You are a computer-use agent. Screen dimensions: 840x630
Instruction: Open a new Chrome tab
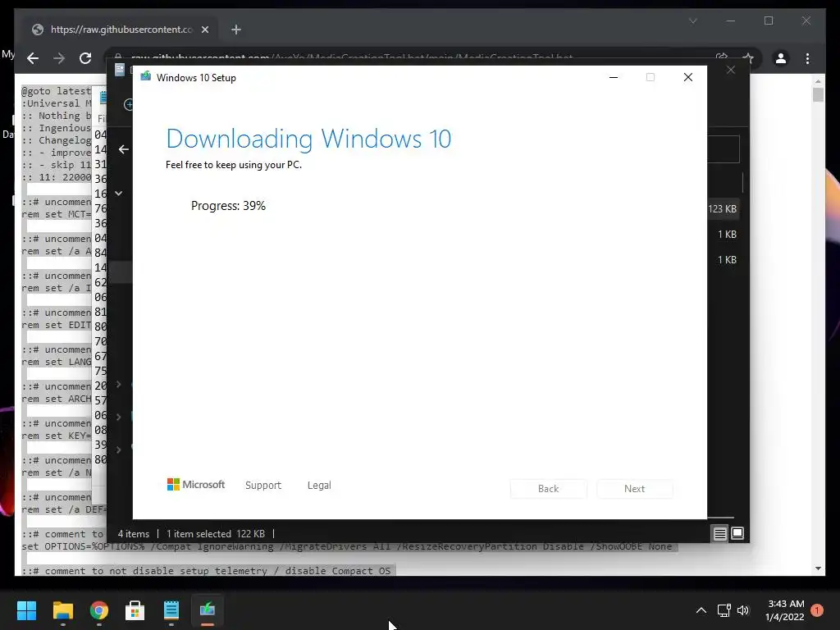(236, 30)
